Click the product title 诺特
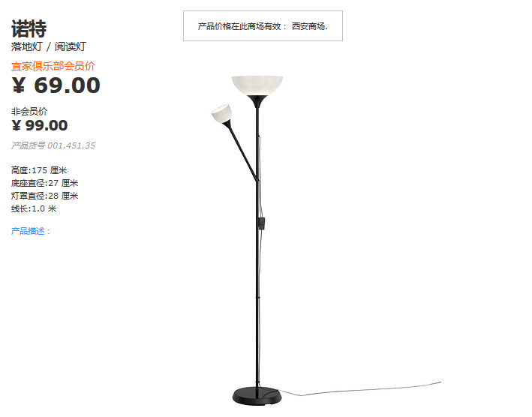532x417 pixels. 29,28
